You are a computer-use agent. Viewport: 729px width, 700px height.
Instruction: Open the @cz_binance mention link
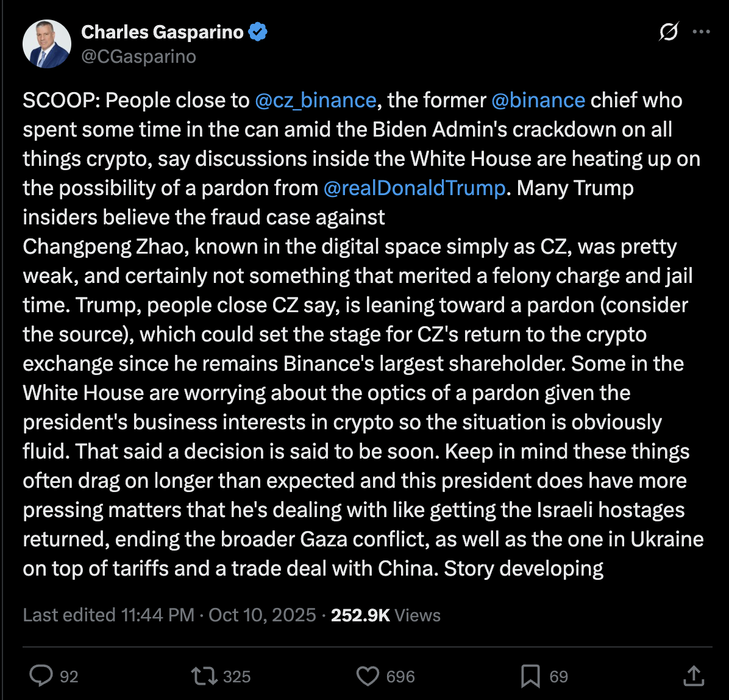point(316,100)
